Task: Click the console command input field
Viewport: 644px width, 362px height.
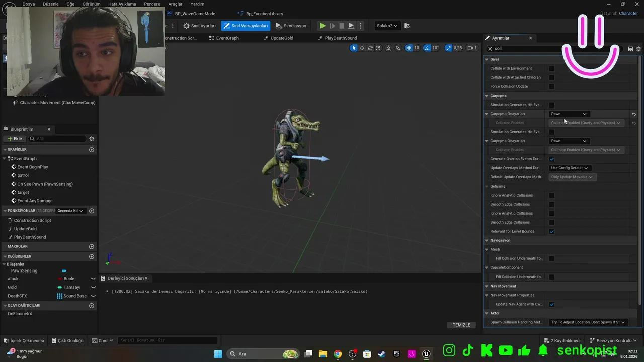Action: pyautogui.click(x=168, y=340)
